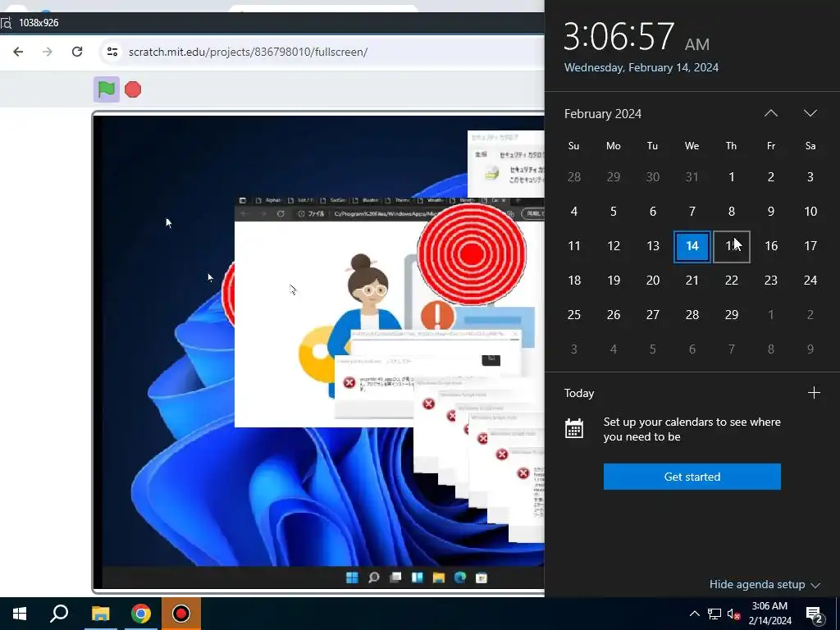
Task: Open the notification action center
Action: (815, 614)
